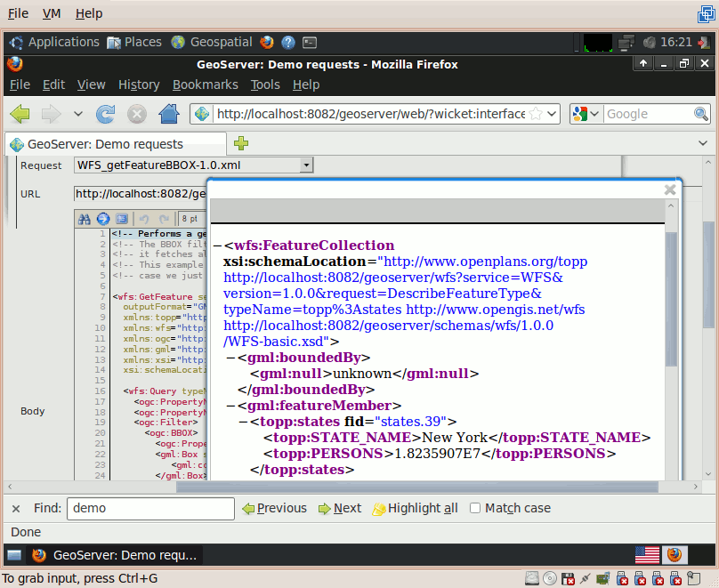Click the network card status icon
The height and width of the screenshot is (588, 719).
pyautogui.click(x=603, y=578)
